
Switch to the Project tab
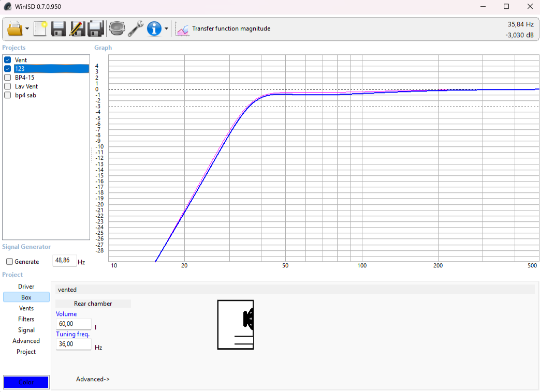(26, 352)
